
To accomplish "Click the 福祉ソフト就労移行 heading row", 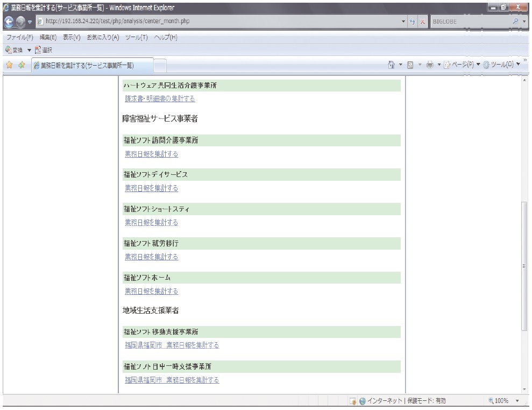I will 261,244.
